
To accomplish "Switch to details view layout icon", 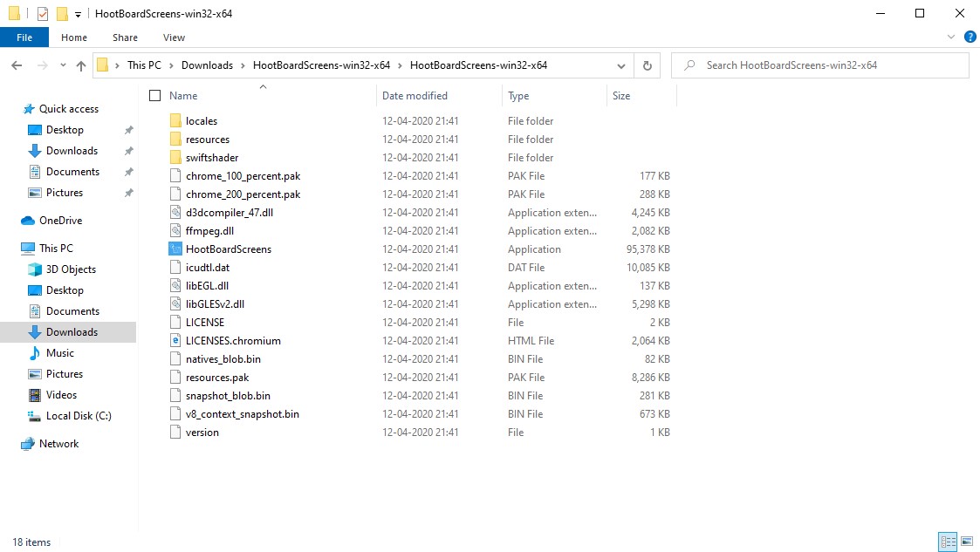I will [x=949, y=542].
